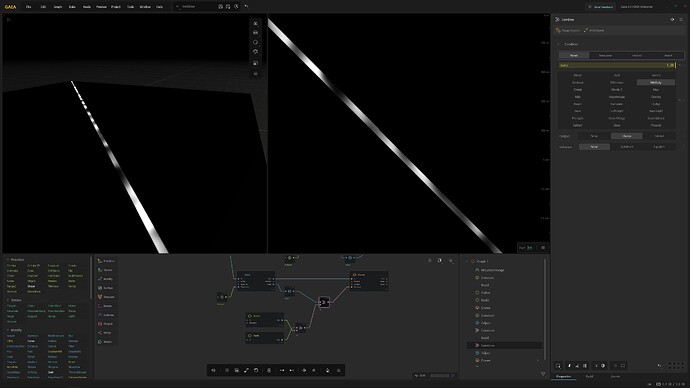Open the Derive node category button
Screen dimensions: 690x388
(106, 306)
